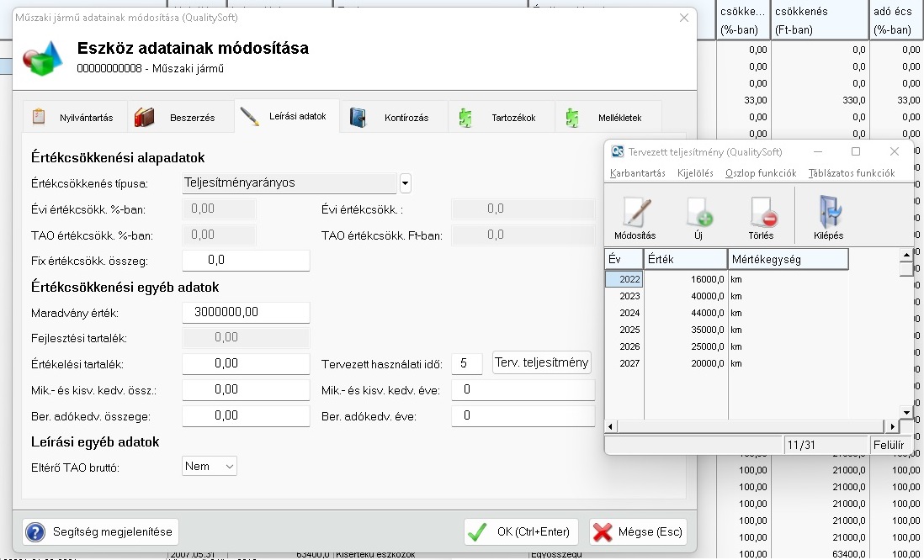
Task: Open the Nyilvántartás tab
Action: pyautogui.click(x=75, y=118)
